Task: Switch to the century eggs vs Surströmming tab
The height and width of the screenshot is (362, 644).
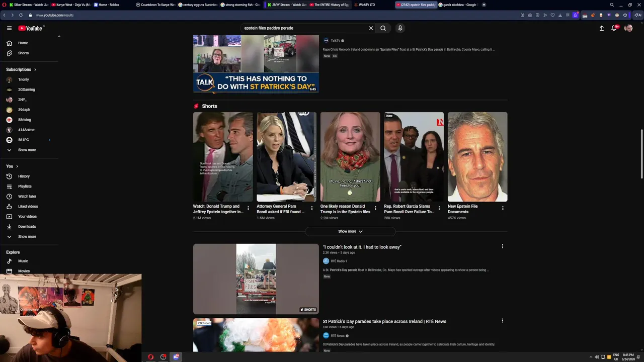Action: point(197,5)
